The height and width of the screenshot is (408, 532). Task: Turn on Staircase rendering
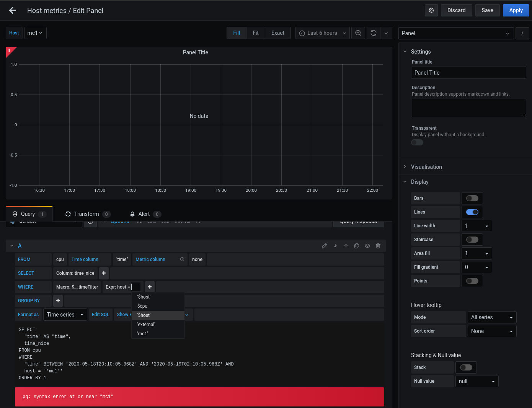pos(472,239)
